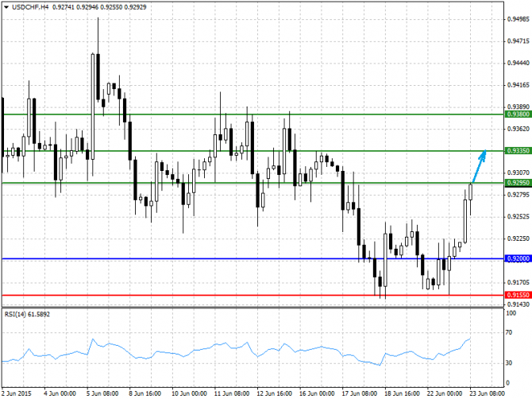The height and width of the screenshot is (399, 532).
Task: Select the green 0.93800 price level tag
Action: click(518, 114)
